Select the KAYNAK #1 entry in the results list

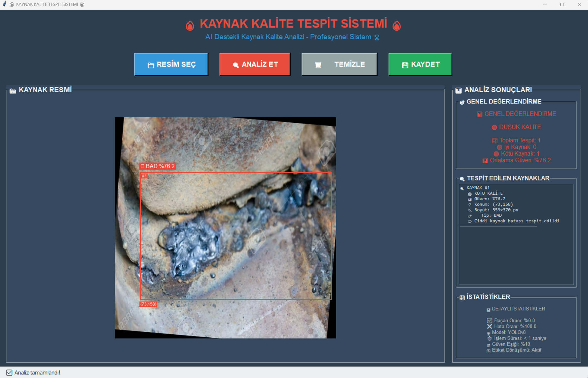pos(478,188)
